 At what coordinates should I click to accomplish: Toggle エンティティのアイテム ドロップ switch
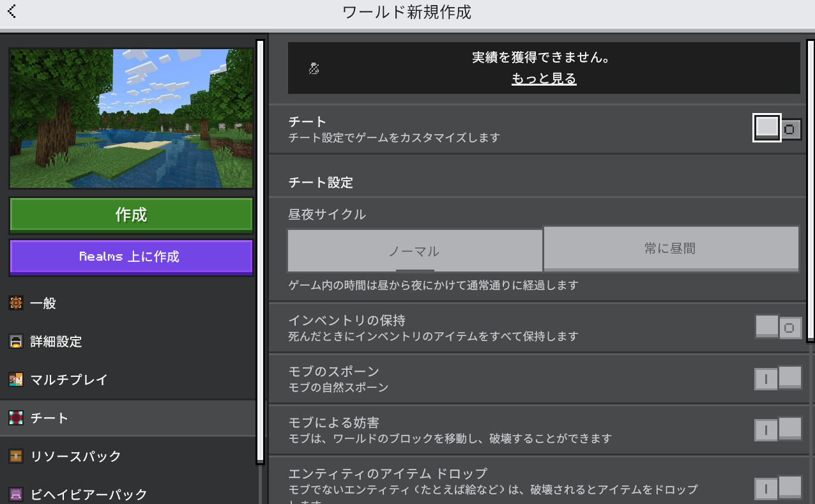pyautogui.click(x=777, y=489)
